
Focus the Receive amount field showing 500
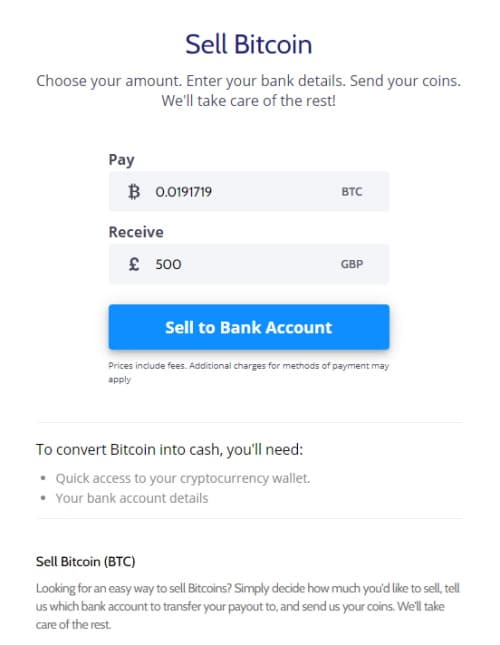tap(249, 264)
